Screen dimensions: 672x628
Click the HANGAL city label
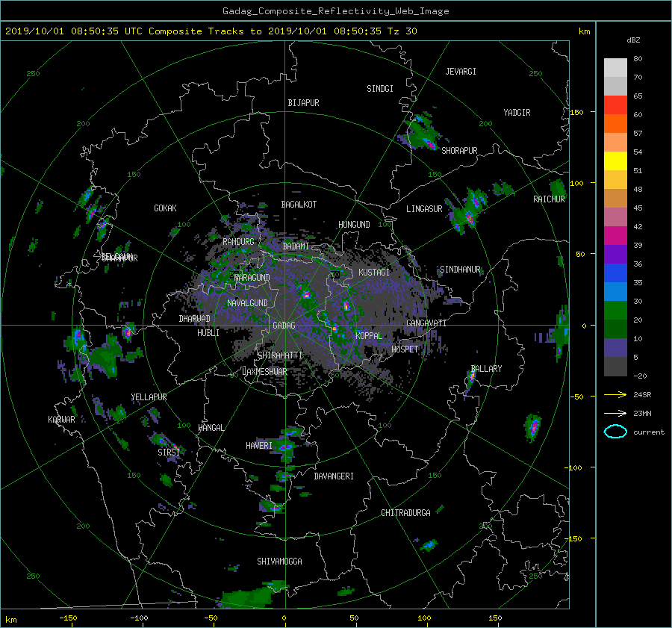coord(211,428)
